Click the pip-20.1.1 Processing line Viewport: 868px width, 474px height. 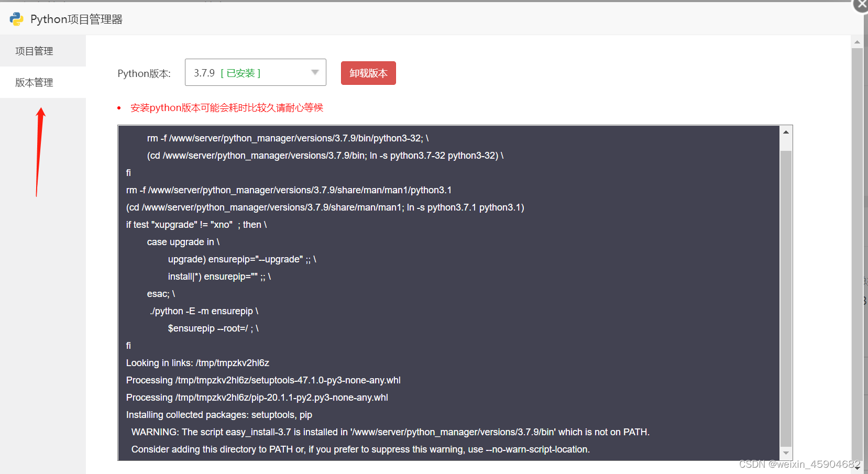pyautogui.click(x=257, y=398)
